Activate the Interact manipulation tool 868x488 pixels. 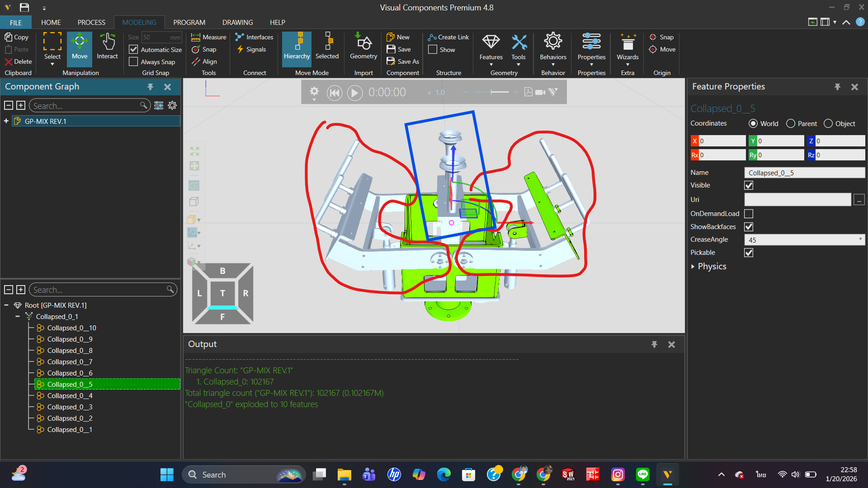click(107, 47)
